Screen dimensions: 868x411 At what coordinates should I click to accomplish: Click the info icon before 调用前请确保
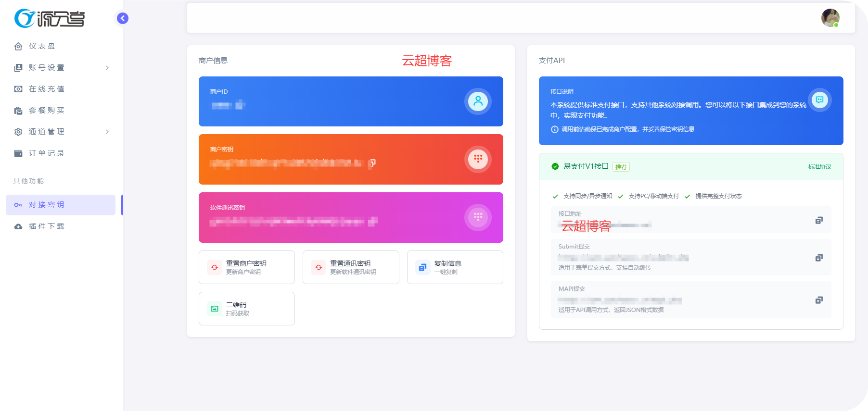pyautogui.click(x=554, y=129)
